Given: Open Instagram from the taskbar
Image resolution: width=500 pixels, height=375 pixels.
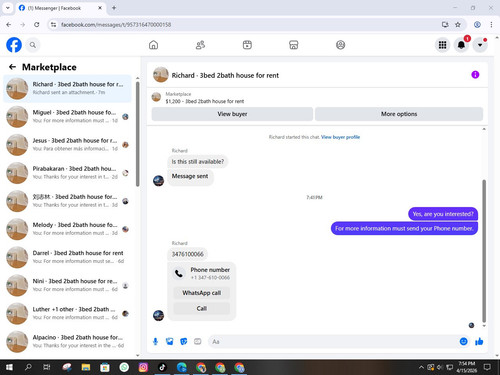Looking at the screenshot, I should (x=143, y=367).
